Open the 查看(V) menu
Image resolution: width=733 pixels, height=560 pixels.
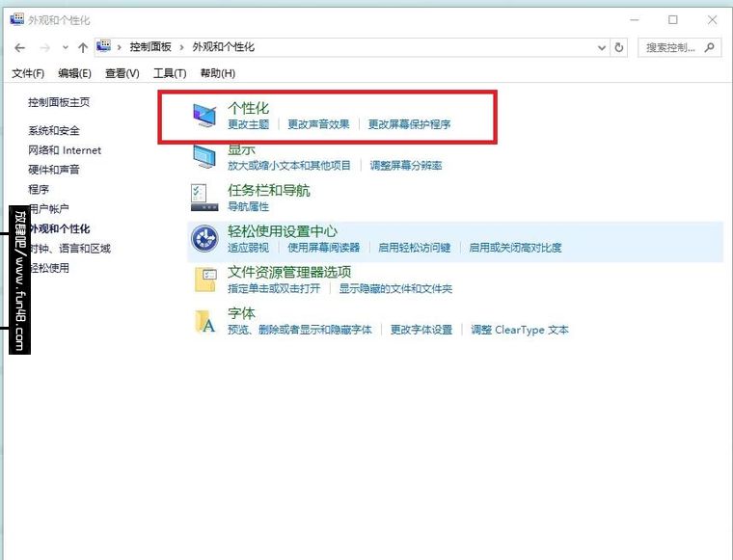click(122, 73)
